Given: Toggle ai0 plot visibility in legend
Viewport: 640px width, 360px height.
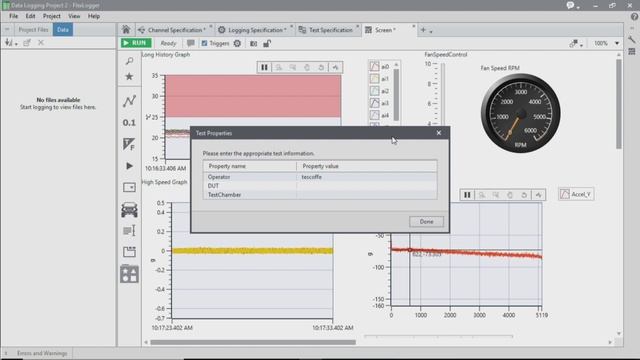Looking at the screenshot, I should point(374,66).
